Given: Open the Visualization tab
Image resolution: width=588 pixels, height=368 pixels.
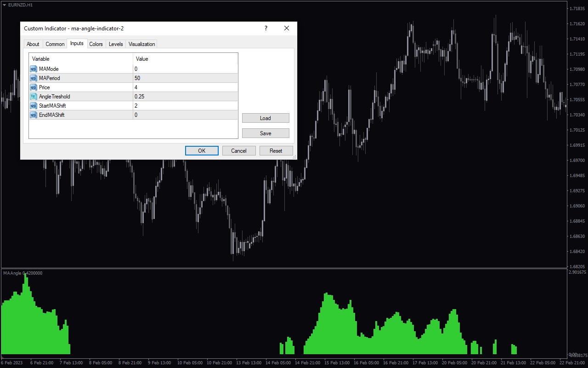Looking at the screenshot, I should pyautogui.click(x=141, y=44).
